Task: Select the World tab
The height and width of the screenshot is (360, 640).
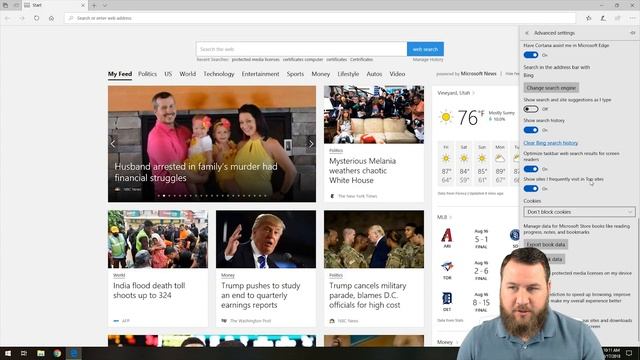Action: coord(188,74)
